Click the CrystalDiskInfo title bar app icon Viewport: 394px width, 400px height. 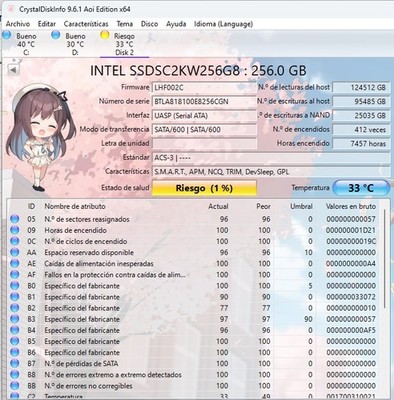click(11, 9)
